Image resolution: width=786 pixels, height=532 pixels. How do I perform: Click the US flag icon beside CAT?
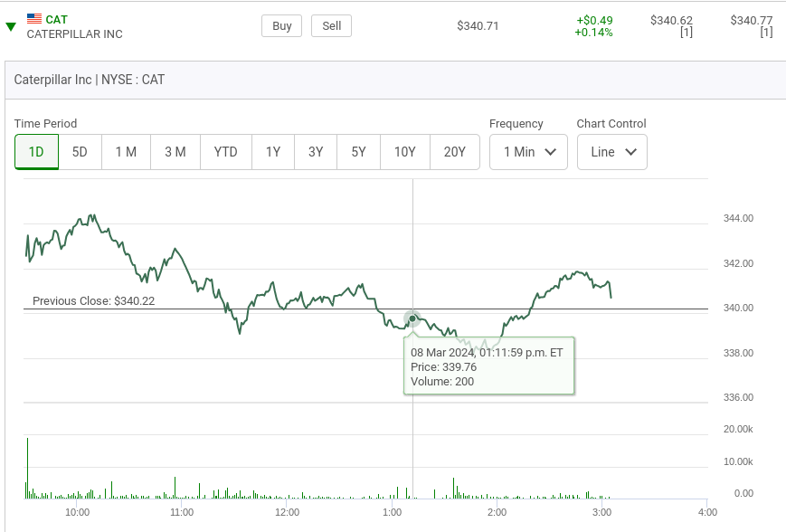(34, 19)
